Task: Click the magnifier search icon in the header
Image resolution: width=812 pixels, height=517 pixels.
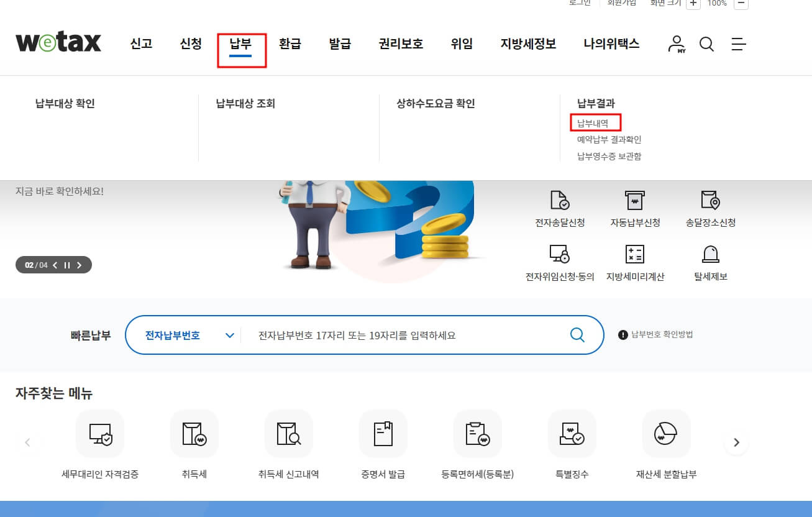Action: (x=706, y=43)
